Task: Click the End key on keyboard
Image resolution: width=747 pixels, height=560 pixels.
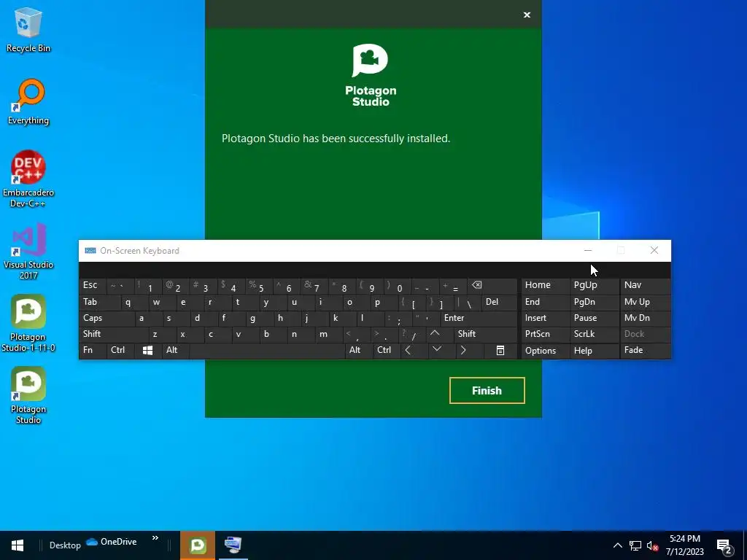Action: point(545,303)
